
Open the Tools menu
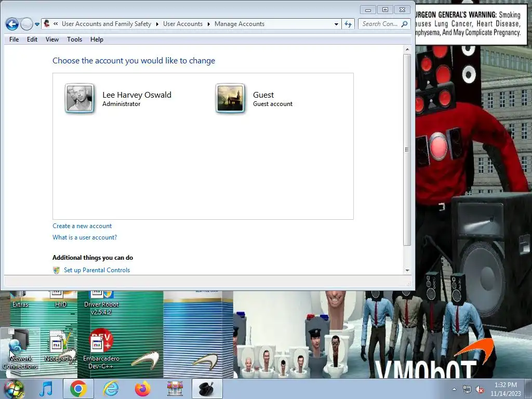tap(74, 39)
